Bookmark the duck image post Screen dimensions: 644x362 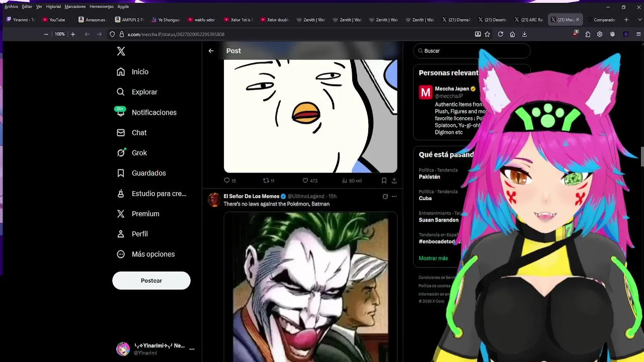coord(384,180)
